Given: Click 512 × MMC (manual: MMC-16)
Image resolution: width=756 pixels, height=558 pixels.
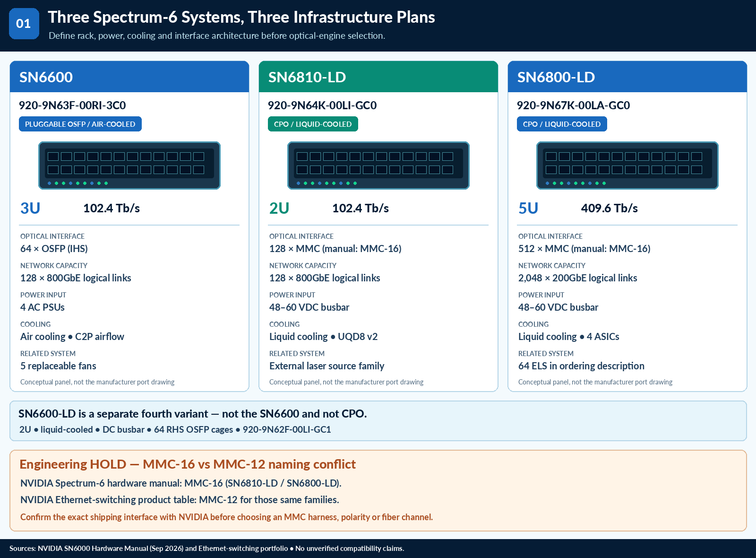Looking at the screenshot, I should 584,249.
